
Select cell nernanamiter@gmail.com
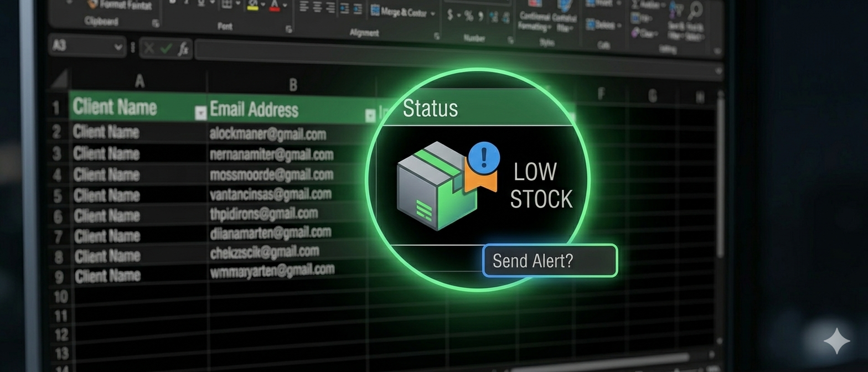pos(288,154)
